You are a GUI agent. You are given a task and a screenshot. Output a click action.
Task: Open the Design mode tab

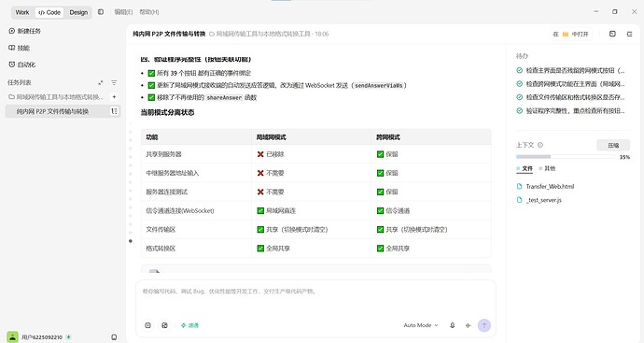coord(78,12)
